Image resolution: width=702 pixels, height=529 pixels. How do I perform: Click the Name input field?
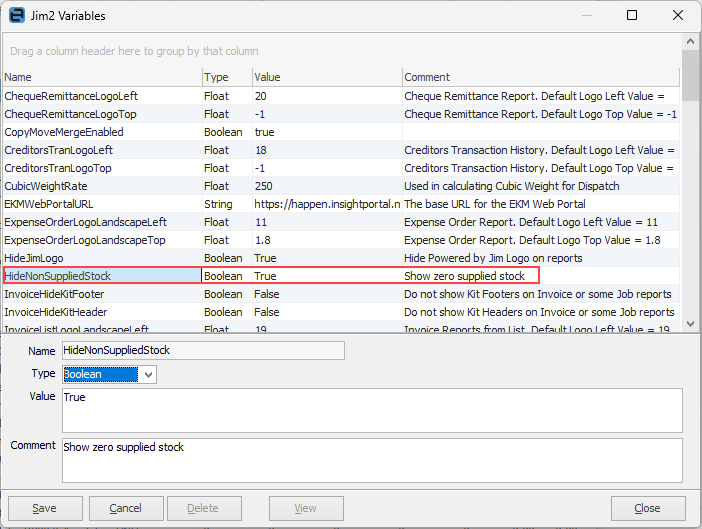[202, 350]
